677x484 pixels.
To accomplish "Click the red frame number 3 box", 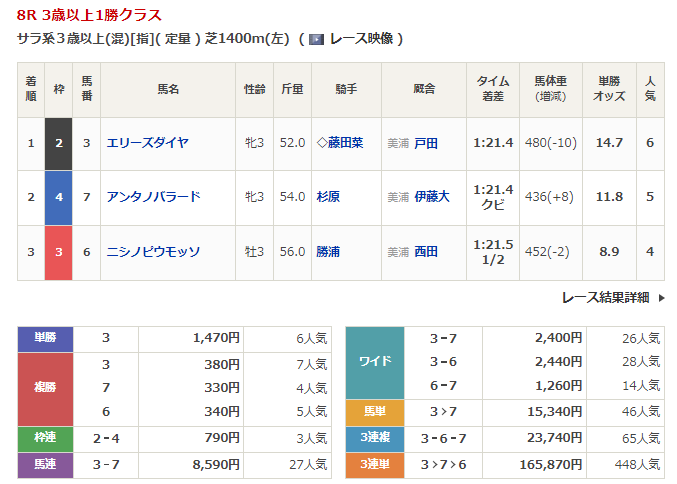I will click(59, 252).
